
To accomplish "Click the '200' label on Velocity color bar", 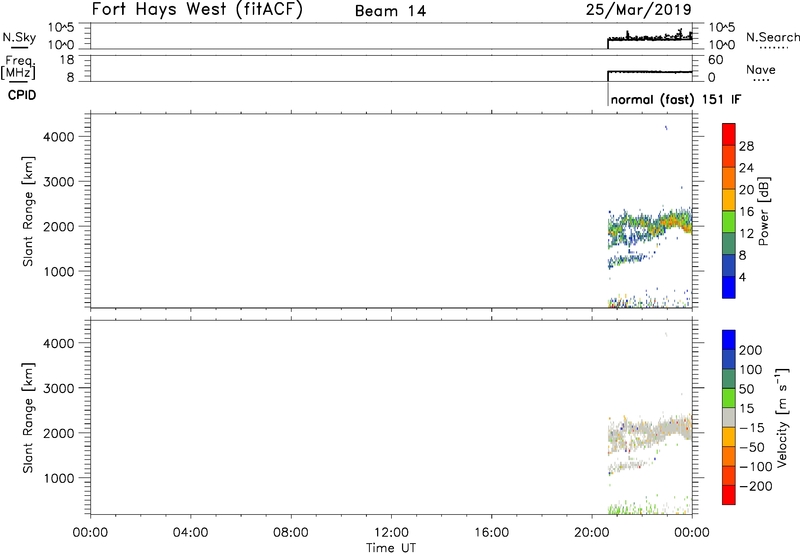I will click(751, 350).
